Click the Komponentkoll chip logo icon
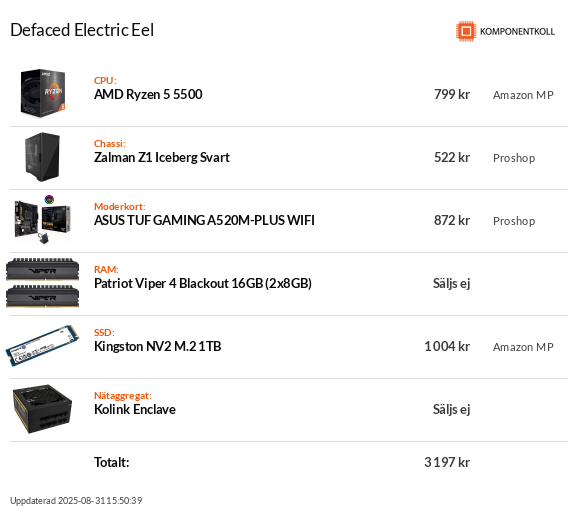 click(x=466, y=31)
